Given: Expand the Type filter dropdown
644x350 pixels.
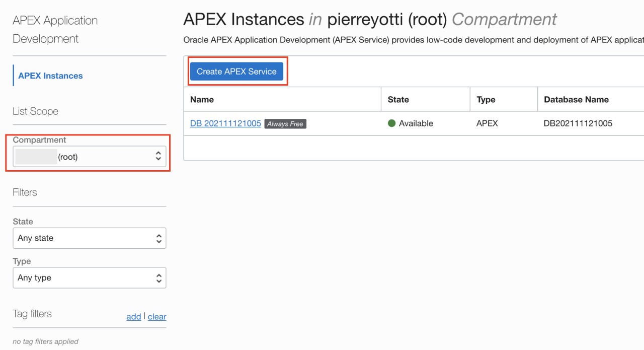Looking at the screenshot, I should click(x=90, y=277).
